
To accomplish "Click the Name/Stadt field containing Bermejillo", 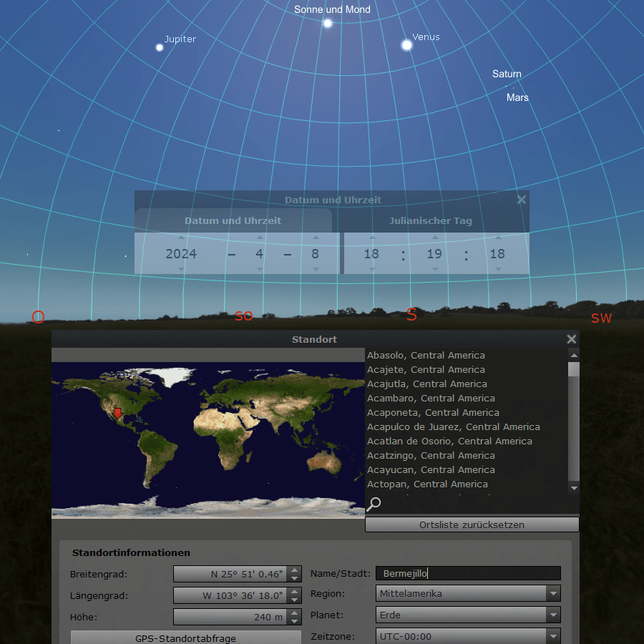I will point(468,573).
